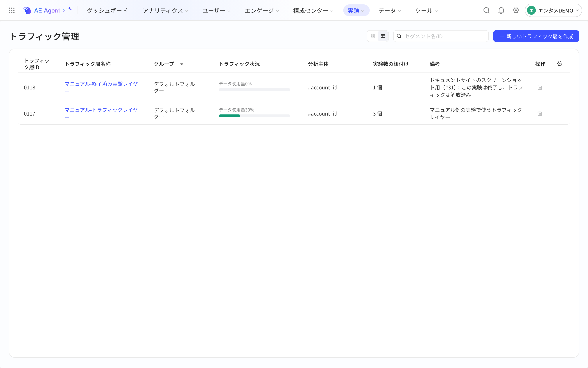This screenshot has width=588, height=368.
Task: Click #account_id in row 0117
Action: pyautogui.click(x=323, y=114)
